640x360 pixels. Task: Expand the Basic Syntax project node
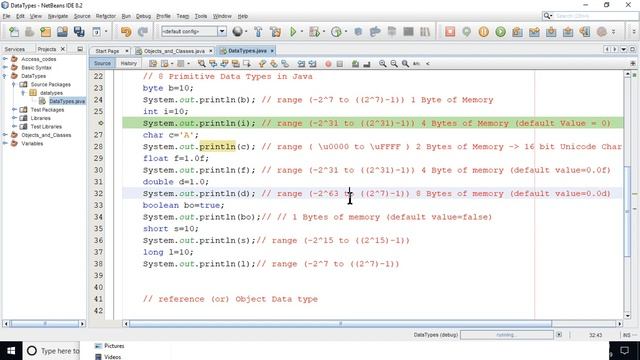5,67
